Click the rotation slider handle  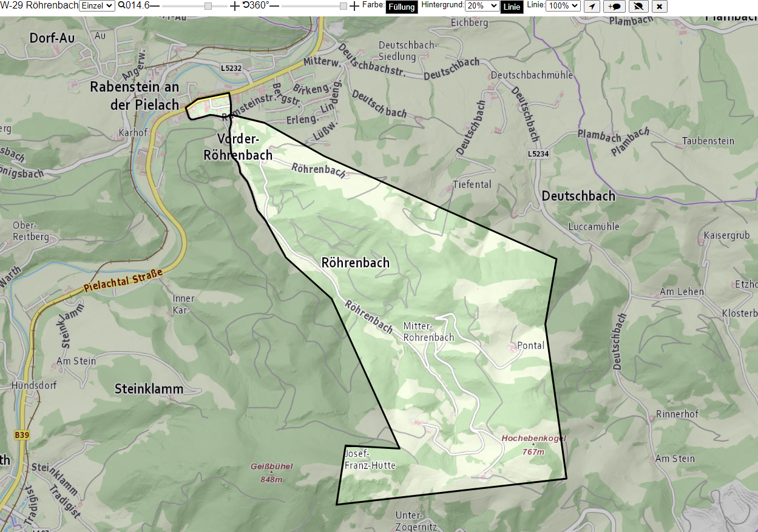click(343, 5)
